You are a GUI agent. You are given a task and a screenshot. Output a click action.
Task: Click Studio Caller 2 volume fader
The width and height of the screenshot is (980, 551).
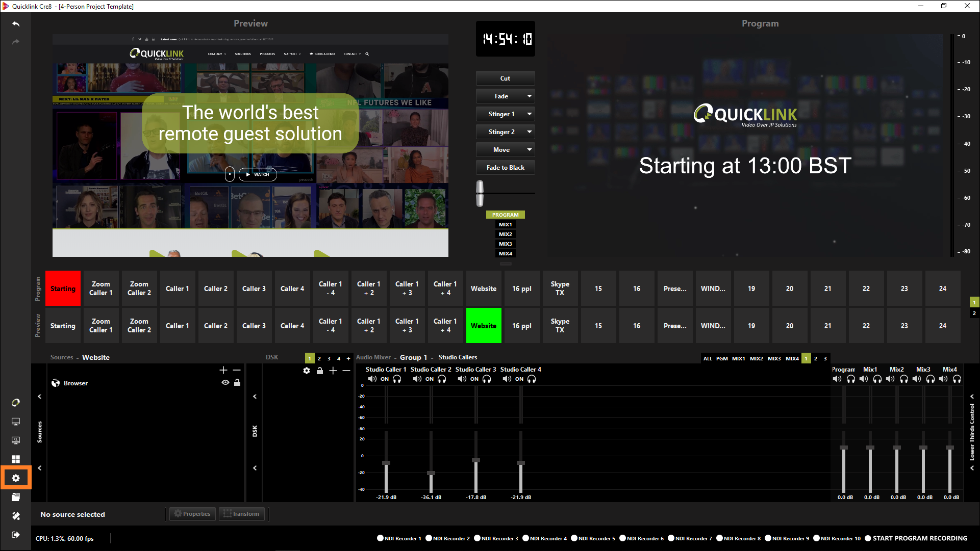(431, 474)
